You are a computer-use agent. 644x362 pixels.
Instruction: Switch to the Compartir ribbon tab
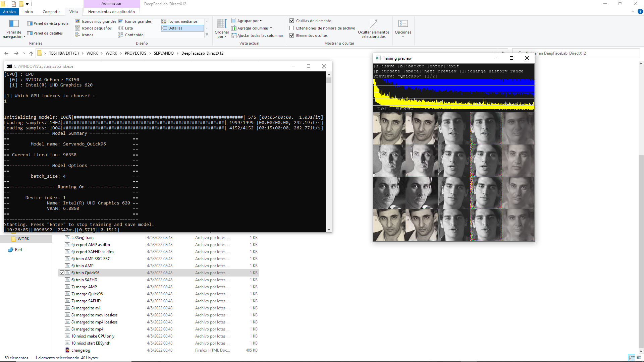pos(51,12)
